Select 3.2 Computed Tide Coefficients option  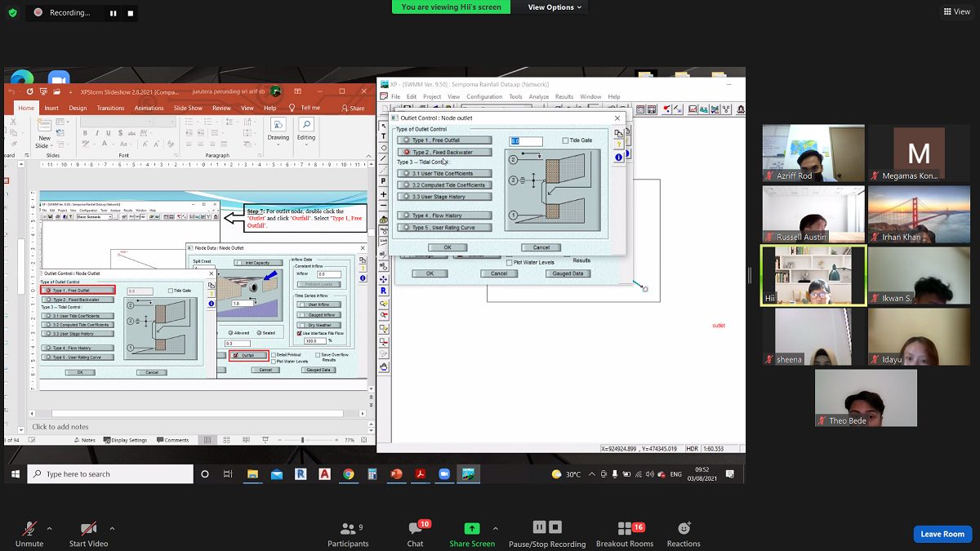444,185
